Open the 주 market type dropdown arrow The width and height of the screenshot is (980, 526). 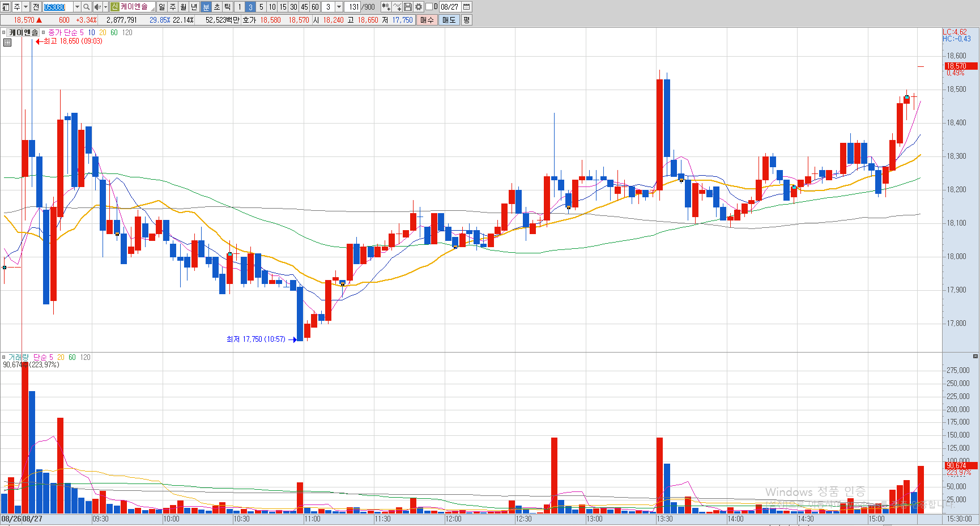coord(25,7)
